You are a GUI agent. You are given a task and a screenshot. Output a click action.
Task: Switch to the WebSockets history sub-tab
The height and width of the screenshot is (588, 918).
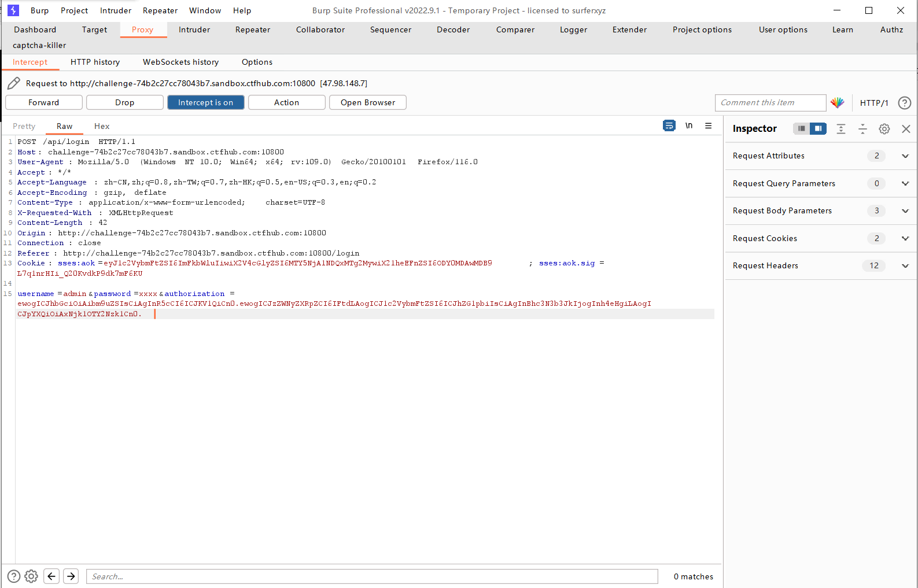(181, 62)
